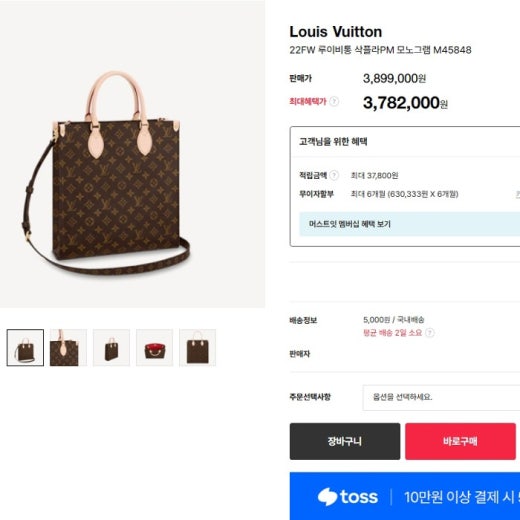Click the 고객님을 위한 혜택 header

333,142
